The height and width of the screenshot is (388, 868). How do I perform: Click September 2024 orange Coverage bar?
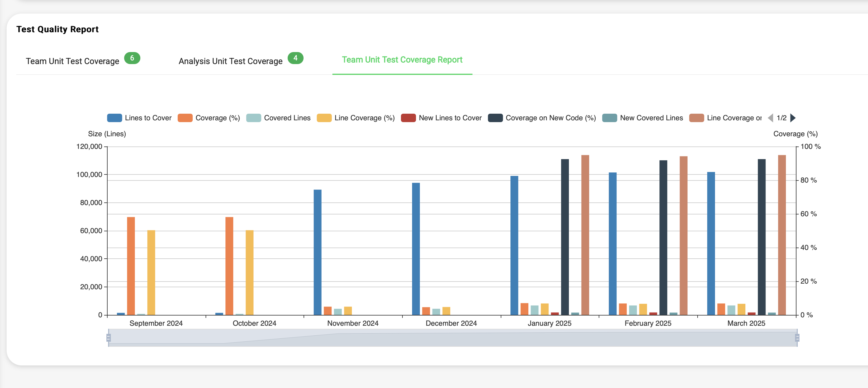click(x=131, y=266)
